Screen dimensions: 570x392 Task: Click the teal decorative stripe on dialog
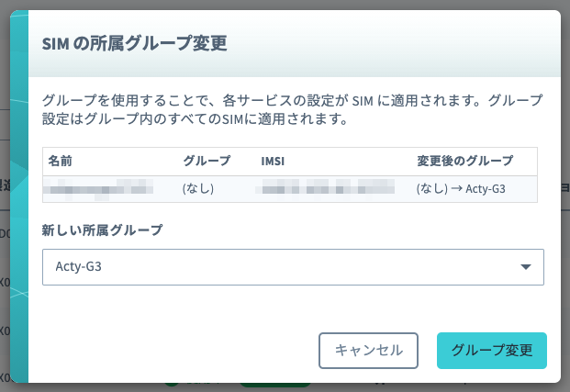(x=19, y=196)
